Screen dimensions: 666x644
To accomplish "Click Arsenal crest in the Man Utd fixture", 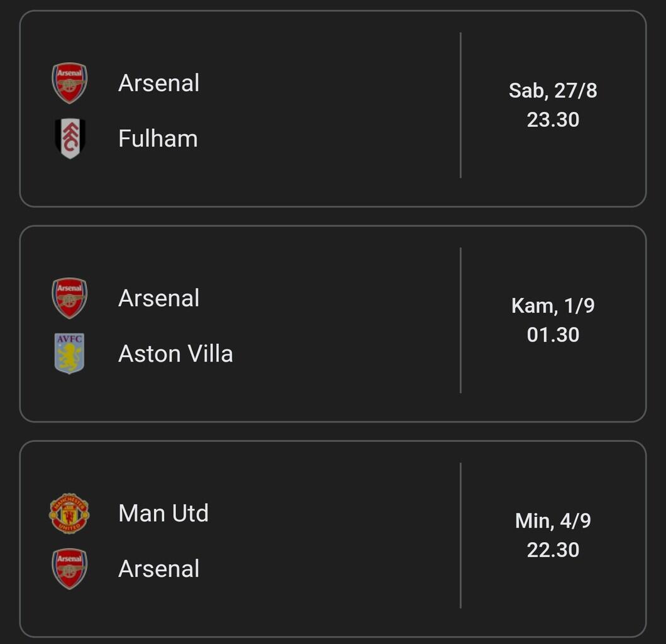I will (69, 569).
